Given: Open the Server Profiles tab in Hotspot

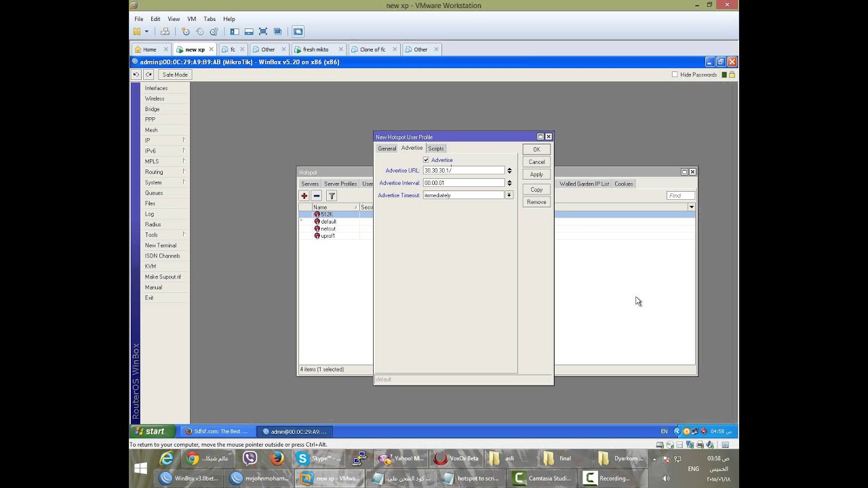Looking at the screenshot, I should click(x=340, y=184).
